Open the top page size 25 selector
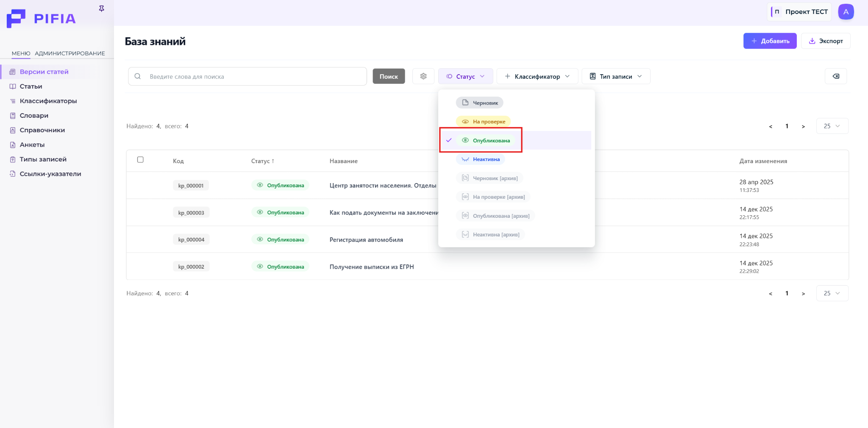This screenshot has height=428, width=868. 832,126
